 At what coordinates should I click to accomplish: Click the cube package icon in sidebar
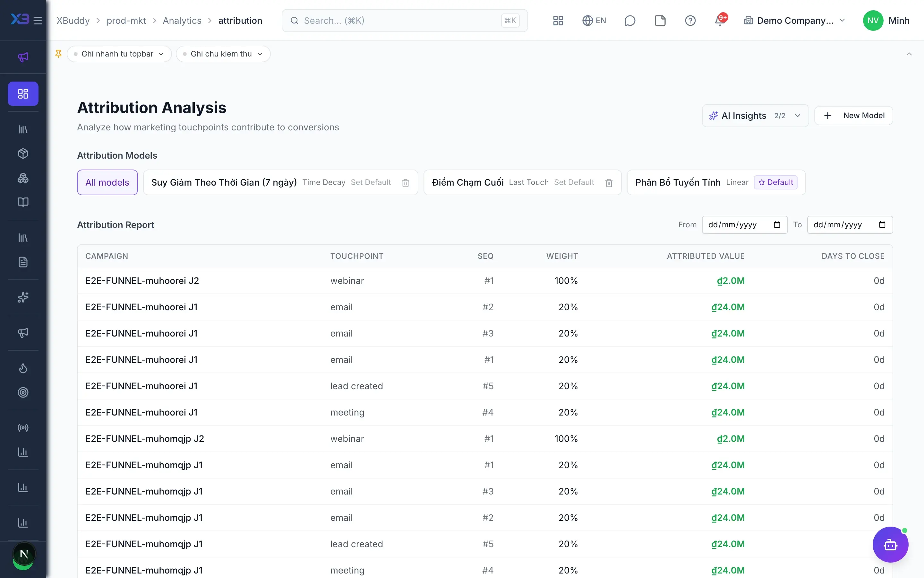click(23, 154)
